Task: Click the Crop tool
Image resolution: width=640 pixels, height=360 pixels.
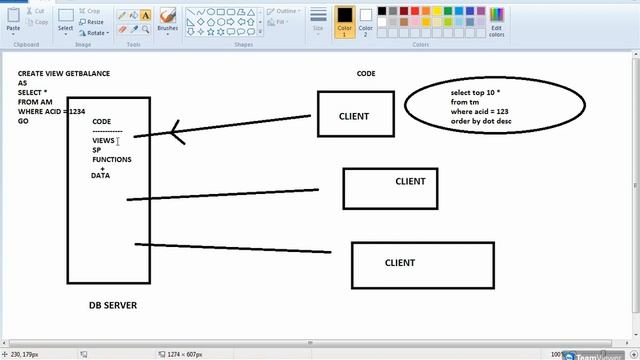Action: point(90,11)
